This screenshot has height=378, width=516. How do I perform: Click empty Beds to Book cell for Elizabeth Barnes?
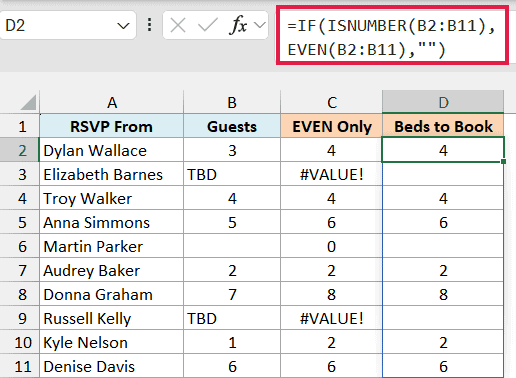tap(443, 174)
